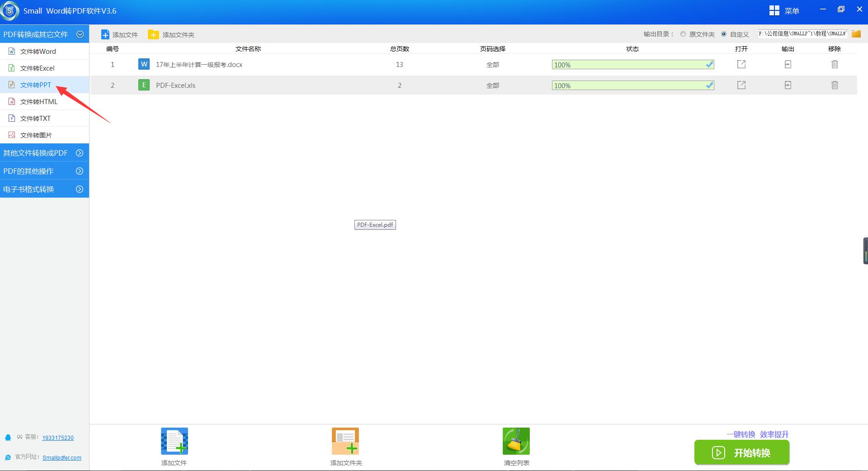Viewport: 868px width, 471px height.
Task: Browse output directory with the yellow folder icon
Action: 856,34
